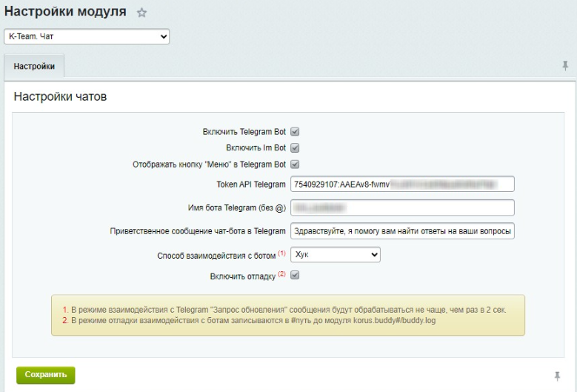Focus the Token API Telegram field
Viewport: 577px width, 392px height.
point(402,184)
